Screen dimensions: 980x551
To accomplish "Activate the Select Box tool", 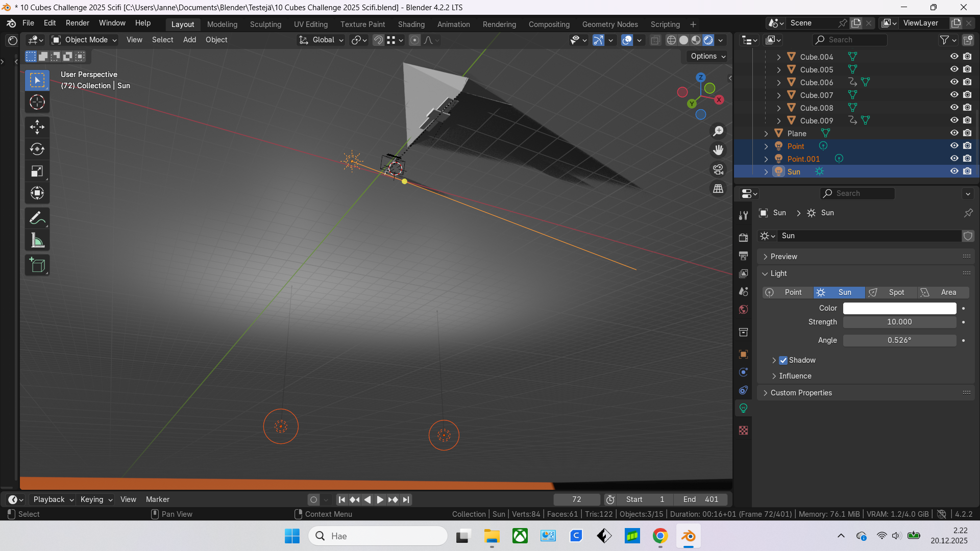I will (x=37, y=80).
